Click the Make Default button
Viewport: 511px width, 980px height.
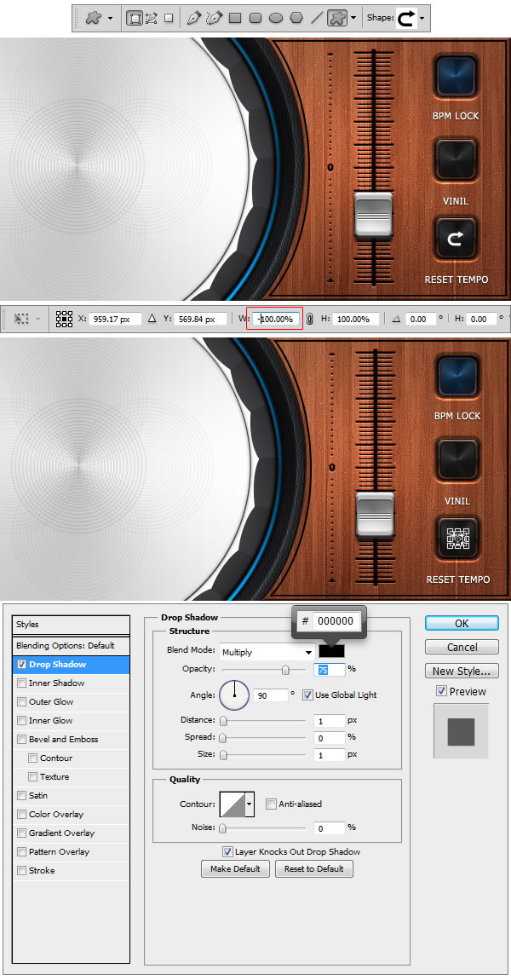pos(235,868)
